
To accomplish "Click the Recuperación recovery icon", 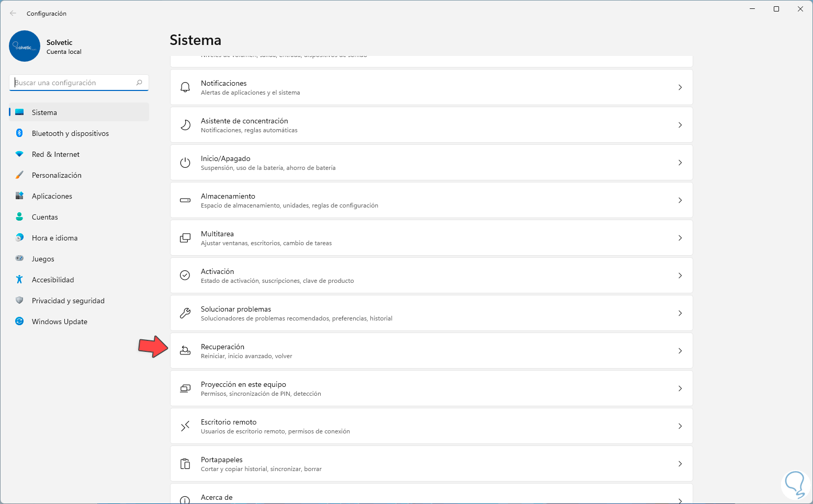I will pyautogui.click(x=185, y=351).
